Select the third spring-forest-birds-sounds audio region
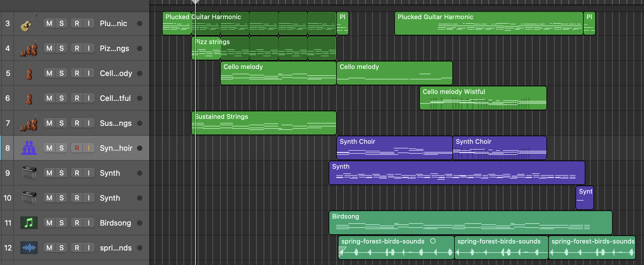Viewport: 644px width, 265px height. (x=592, y=248)
